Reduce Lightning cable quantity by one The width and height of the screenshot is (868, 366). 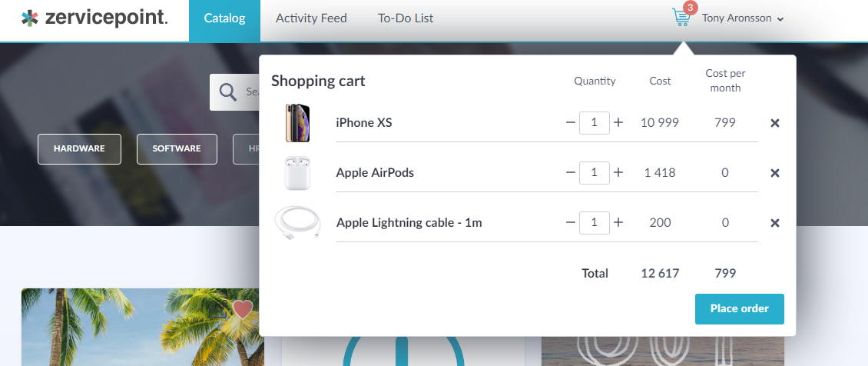click(x=570, y=222)
